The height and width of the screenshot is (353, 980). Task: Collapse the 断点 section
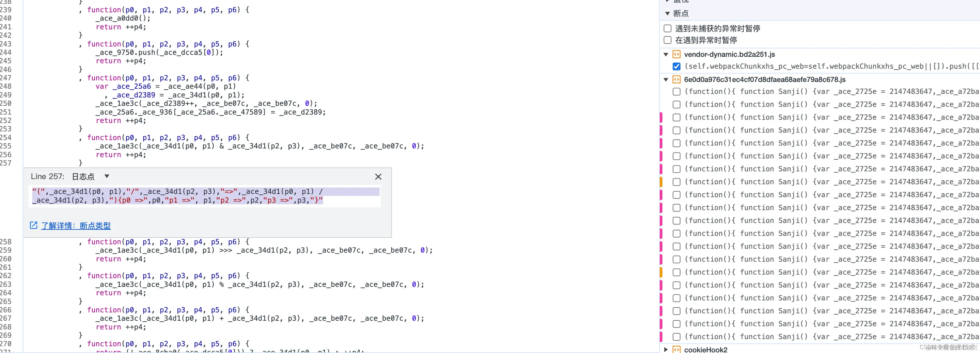click(x=667, y=13)
